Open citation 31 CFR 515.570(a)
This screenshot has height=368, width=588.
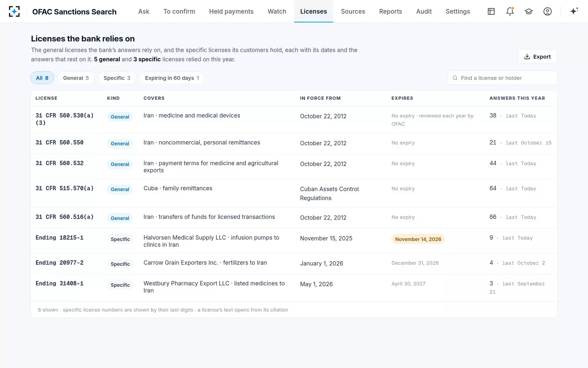pyautogui.click(x=65, y=188)
